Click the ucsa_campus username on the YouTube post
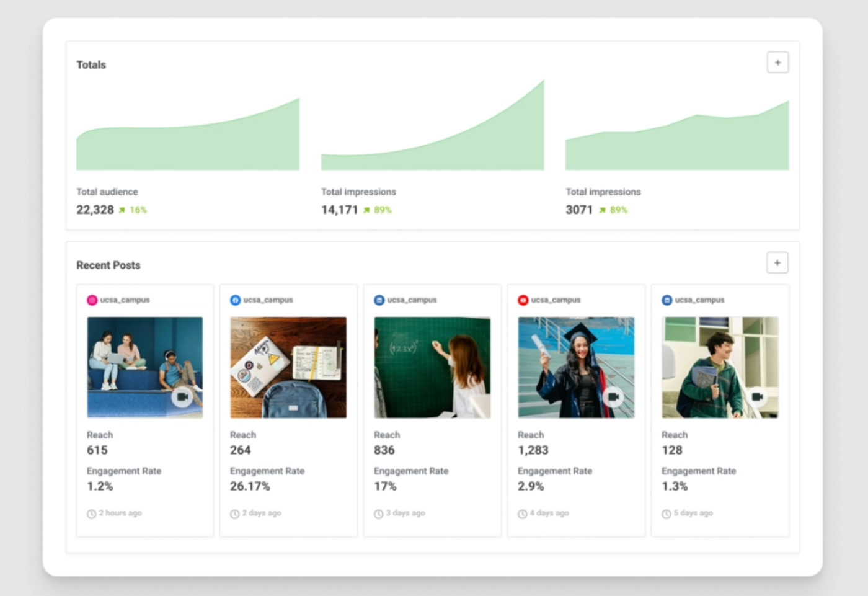The image size is (868, 596). tap(556, 300)
